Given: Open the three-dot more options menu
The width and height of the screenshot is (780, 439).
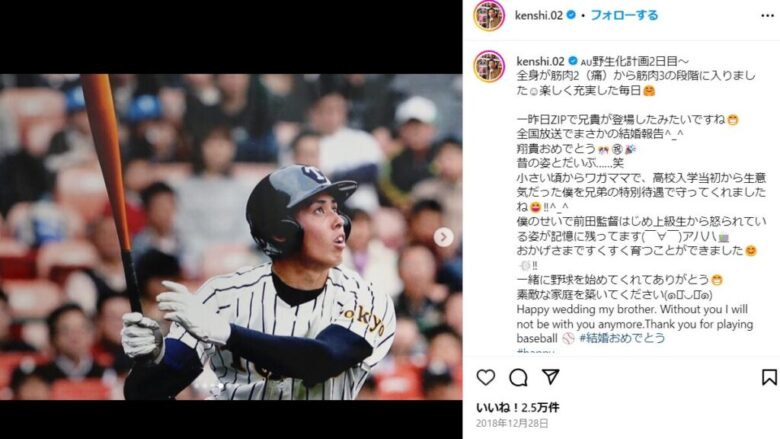Looking at the screenshot, I should (767, 16).
